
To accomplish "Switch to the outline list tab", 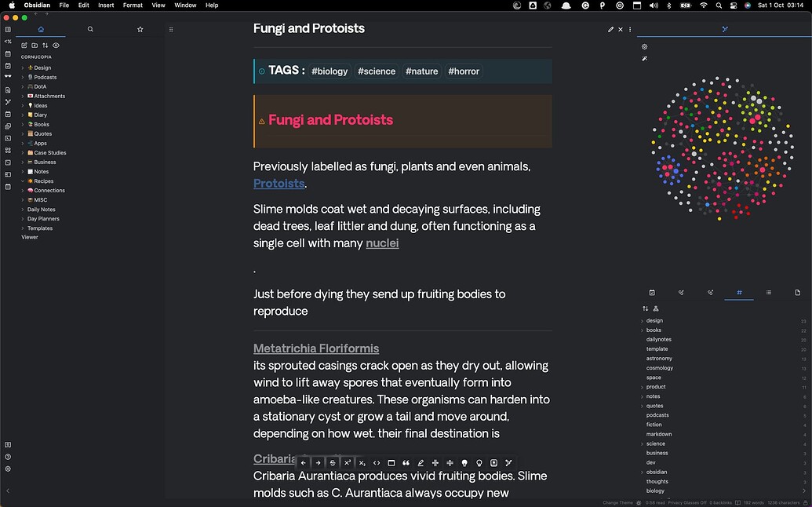I will pyautogui.click(x=768, y=293).
